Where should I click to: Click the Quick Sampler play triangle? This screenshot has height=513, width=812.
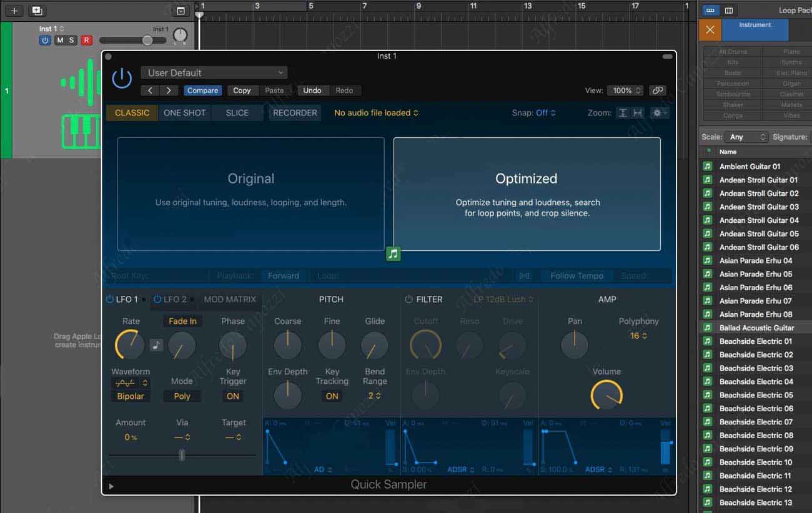[111, 486]
